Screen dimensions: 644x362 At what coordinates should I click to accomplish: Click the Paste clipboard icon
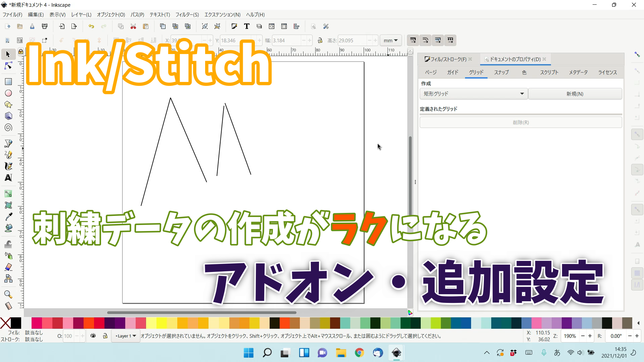click(146, 26)
